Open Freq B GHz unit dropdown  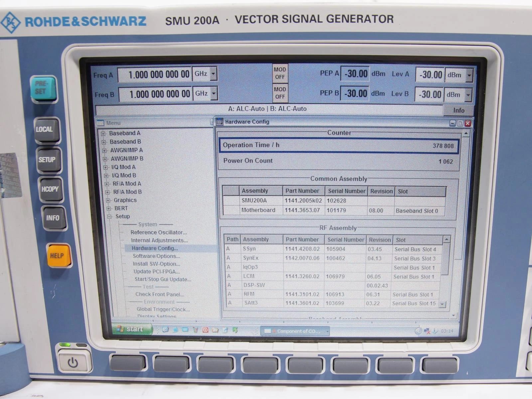(214, 93)
